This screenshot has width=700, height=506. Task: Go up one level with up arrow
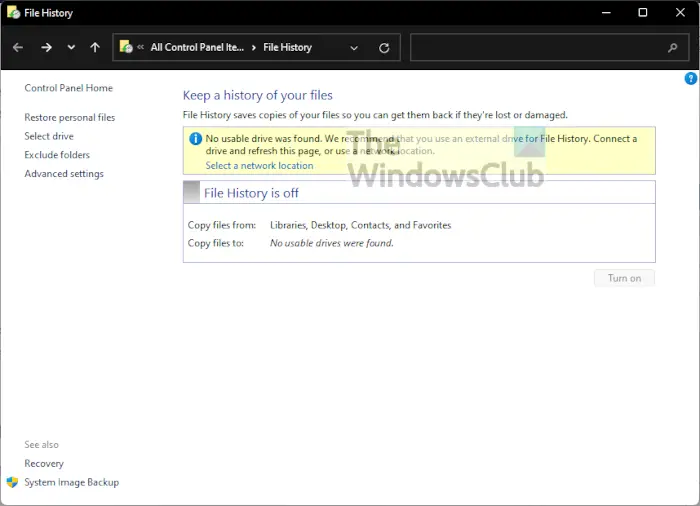click(95, 47)
